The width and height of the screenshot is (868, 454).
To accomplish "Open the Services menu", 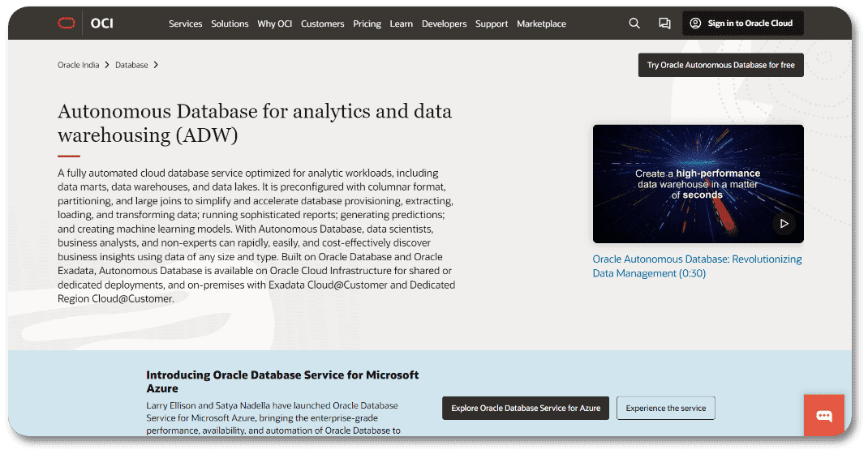I will [x=186, y=24].
